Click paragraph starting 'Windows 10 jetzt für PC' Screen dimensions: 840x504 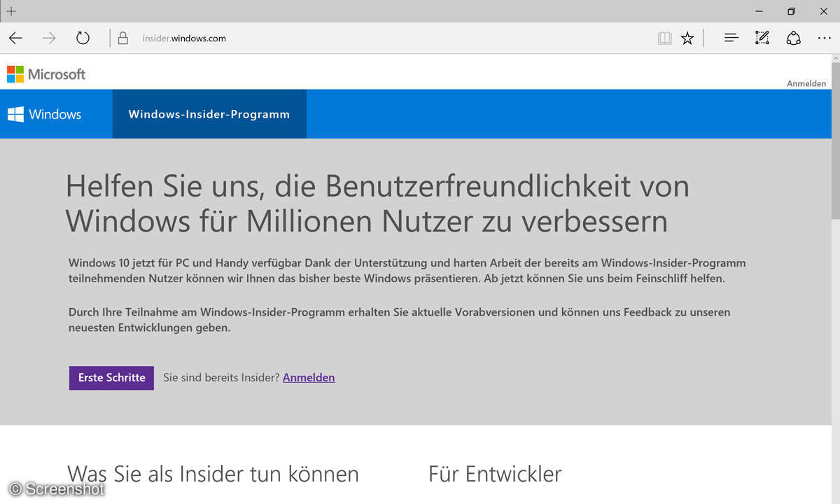coord(407,271)
